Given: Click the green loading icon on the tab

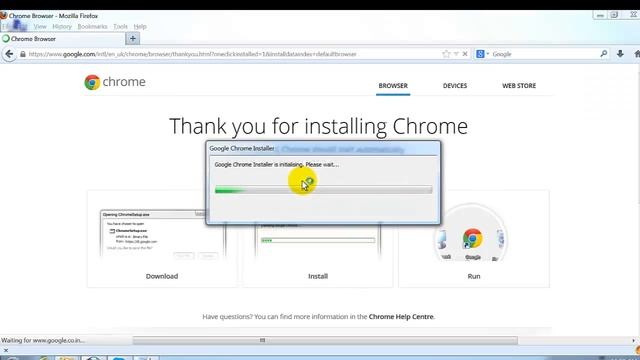Looking at the screenshot, I should [6, 39].
